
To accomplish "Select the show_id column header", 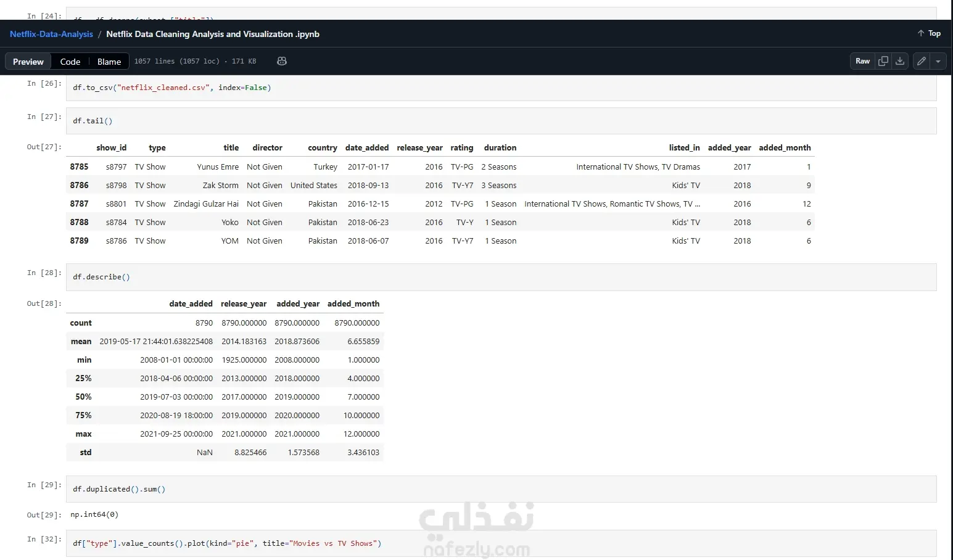I will click(111, 148).
